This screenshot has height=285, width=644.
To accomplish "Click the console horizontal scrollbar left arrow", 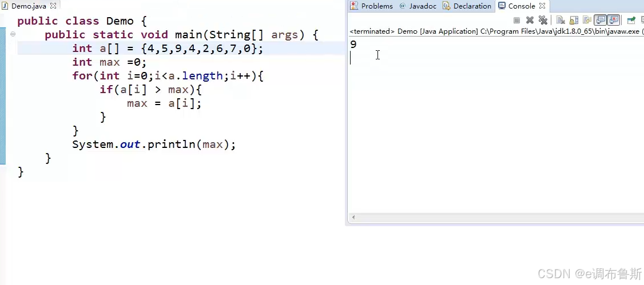I will [353, 218].
